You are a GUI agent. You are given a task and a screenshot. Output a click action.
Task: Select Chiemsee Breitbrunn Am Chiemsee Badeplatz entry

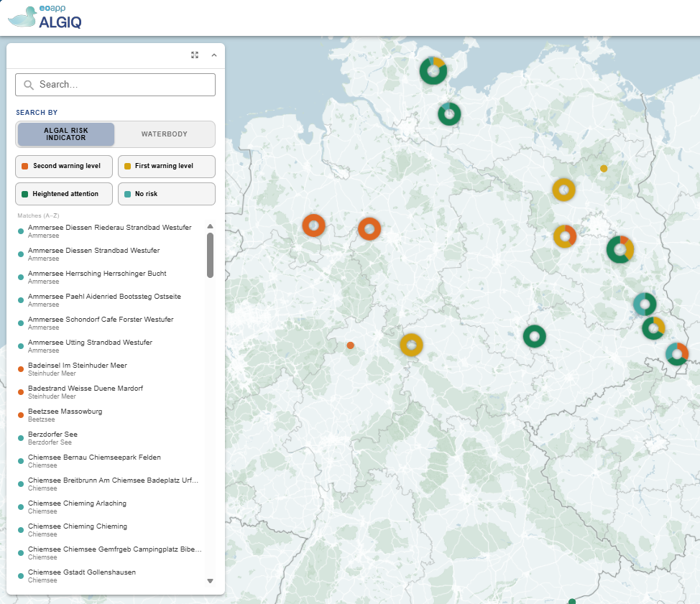(110, 484)
